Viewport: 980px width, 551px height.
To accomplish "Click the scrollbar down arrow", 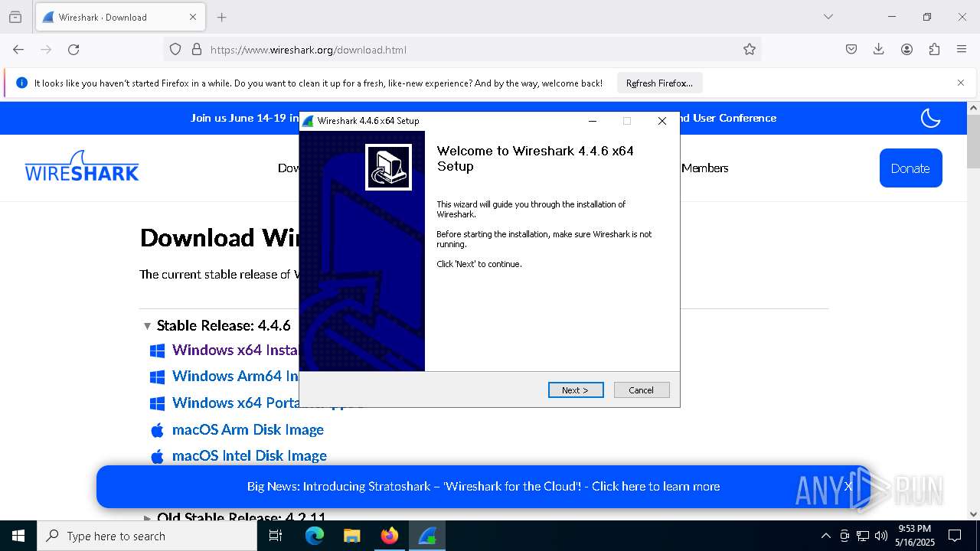I will click(x=973, y=514).
